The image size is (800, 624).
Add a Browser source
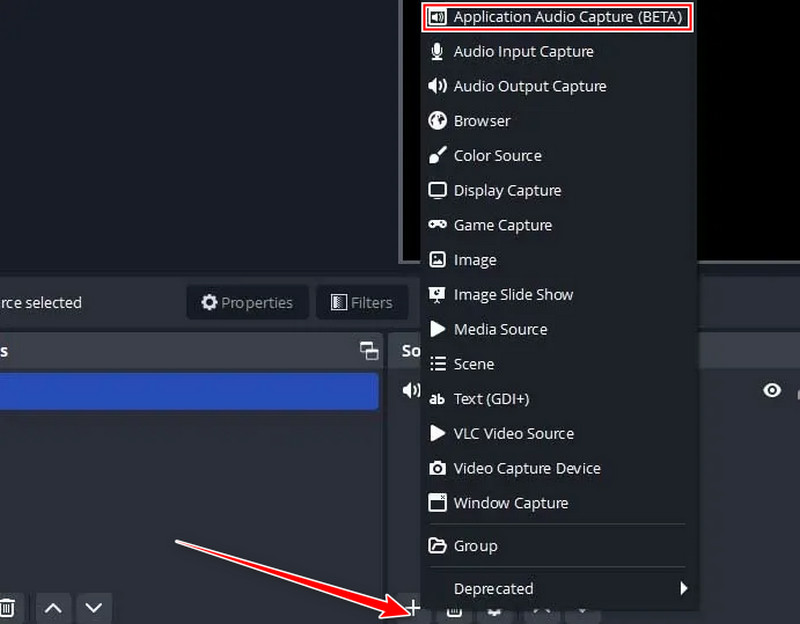559,121
